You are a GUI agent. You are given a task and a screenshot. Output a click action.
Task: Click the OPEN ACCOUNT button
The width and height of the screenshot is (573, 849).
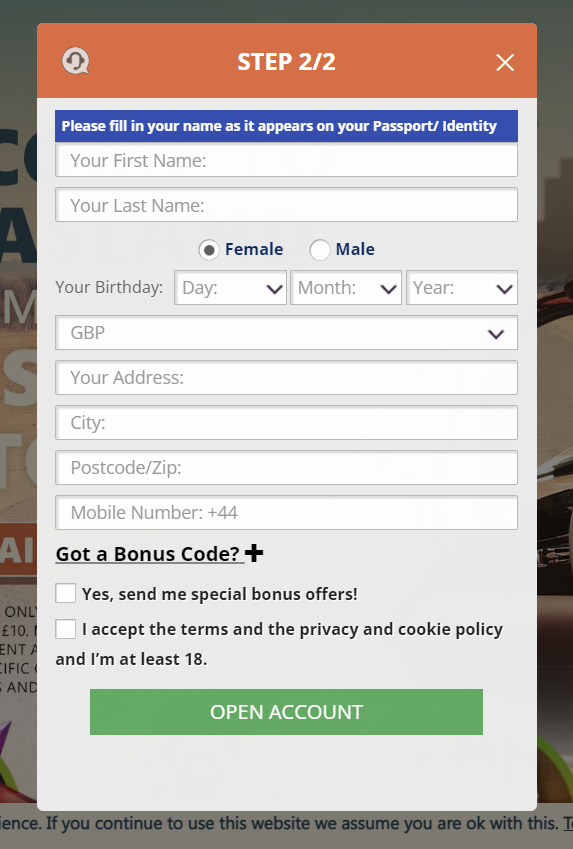coord(286,712)
